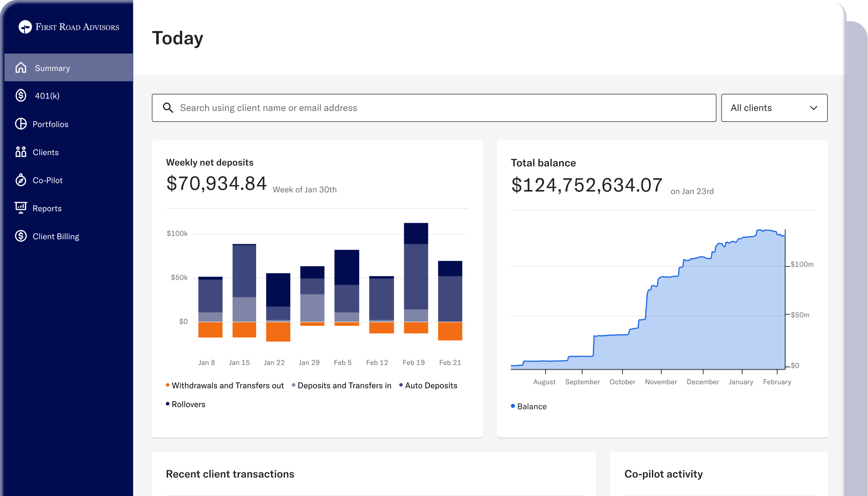This screenshot has height=496, width=868.
Task: Click the blue Balance legend dot
Action: click(513, 406)
